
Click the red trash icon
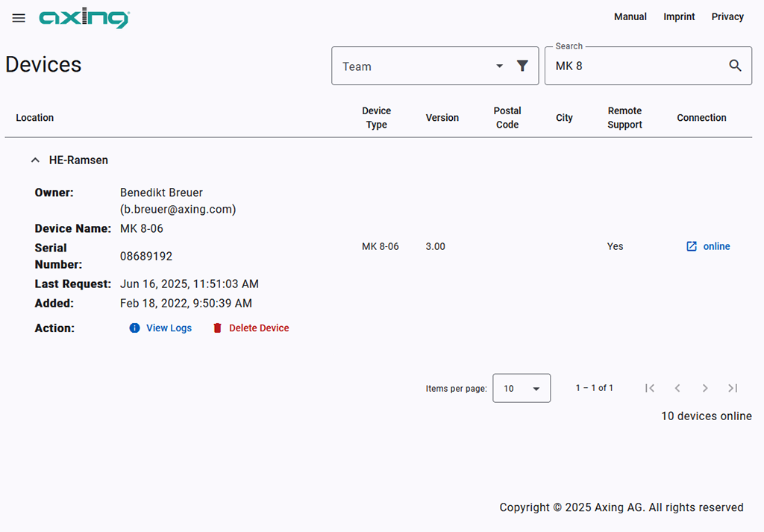(217, 328)
